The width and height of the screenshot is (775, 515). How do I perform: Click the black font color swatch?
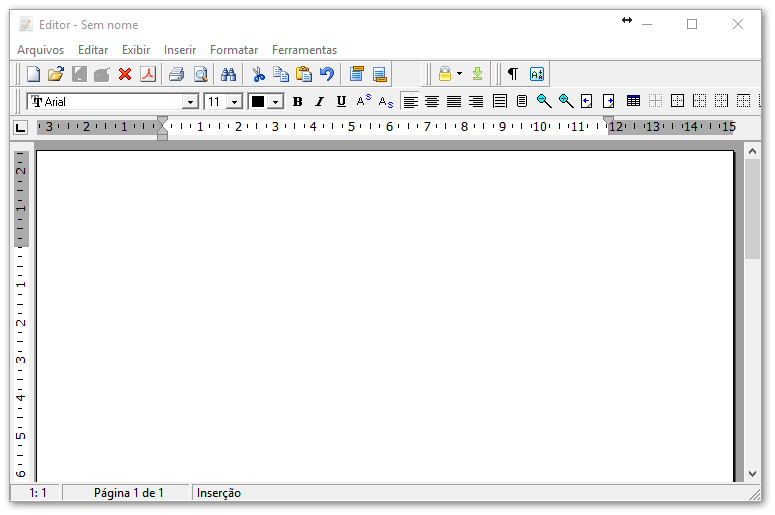point(258,102)
